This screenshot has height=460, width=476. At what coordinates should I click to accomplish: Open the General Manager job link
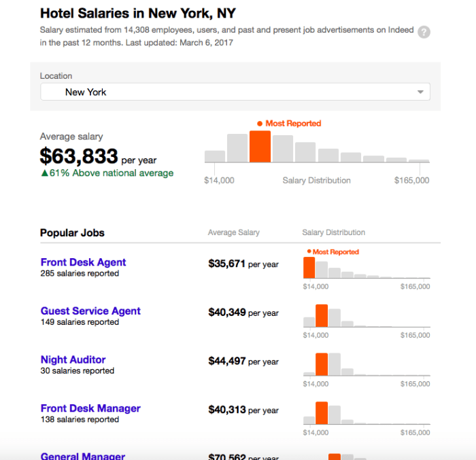pyautogui.click(x=83, y=456)
